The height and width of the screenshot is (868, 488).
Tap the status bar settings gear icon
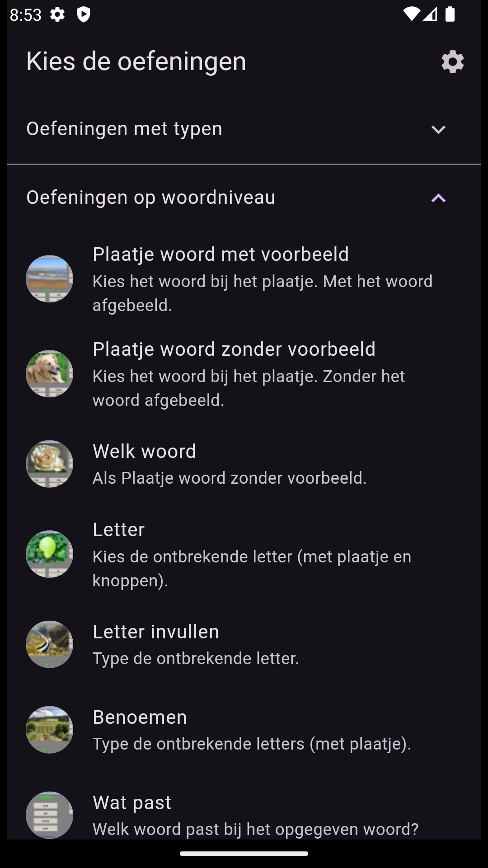click(x=57, y=15)
